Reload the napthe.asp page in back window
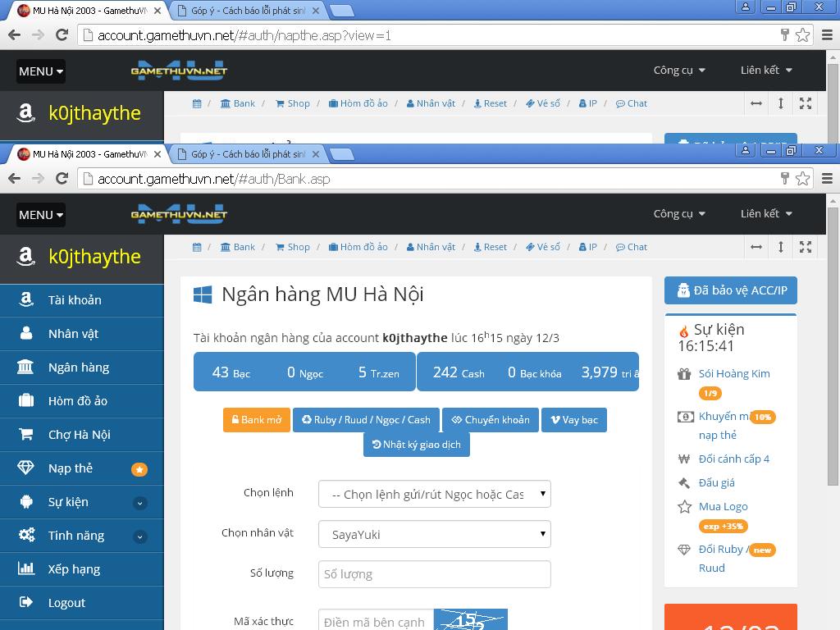The height and width of the screenshot is (630, 840). 62,35
